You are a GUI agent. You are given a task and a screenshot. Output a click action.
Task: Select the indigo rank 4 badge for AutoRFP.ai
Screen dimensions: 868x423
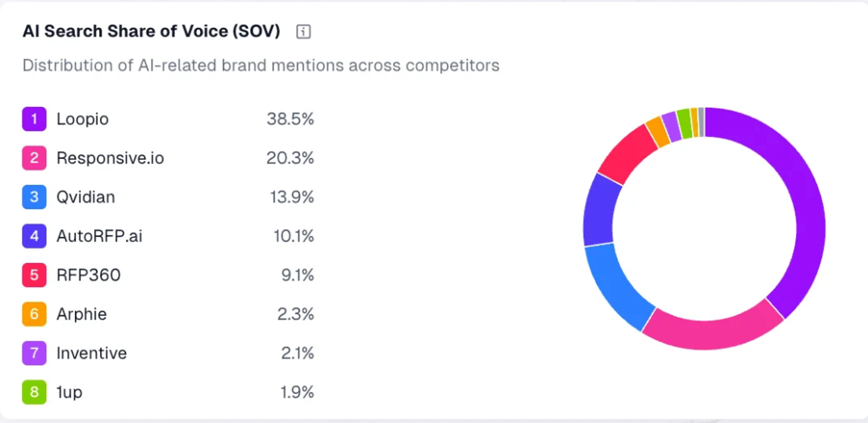tap(34, 236)
